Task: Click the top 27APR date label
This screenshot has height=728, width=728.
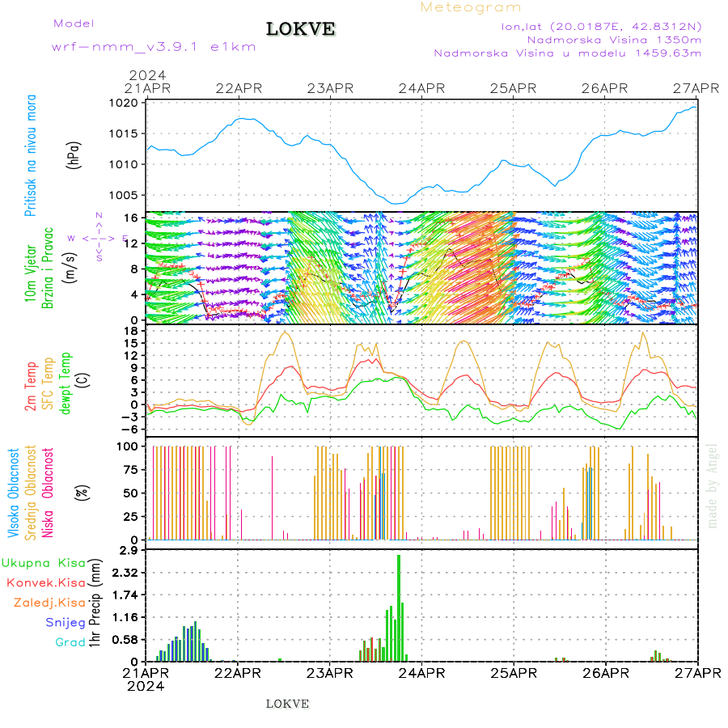Action: tap(696, 88)
